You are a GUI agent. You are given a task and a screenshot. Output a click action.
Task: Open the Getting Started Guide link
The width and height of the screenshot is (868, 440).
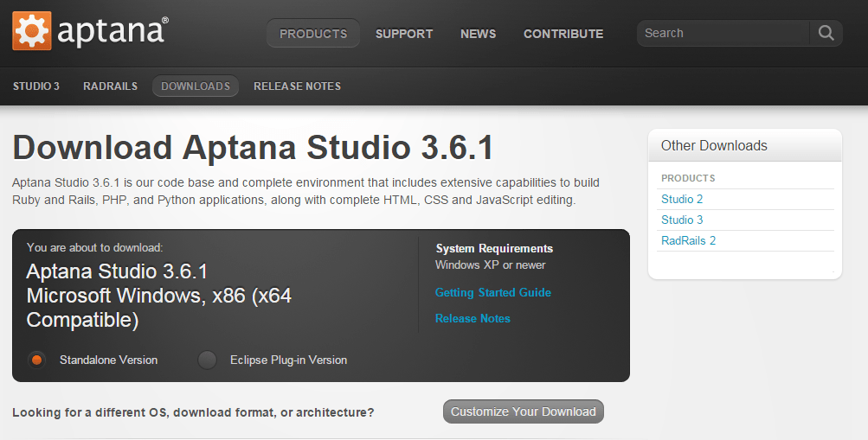pyautogui.click(x=493, y=292)
